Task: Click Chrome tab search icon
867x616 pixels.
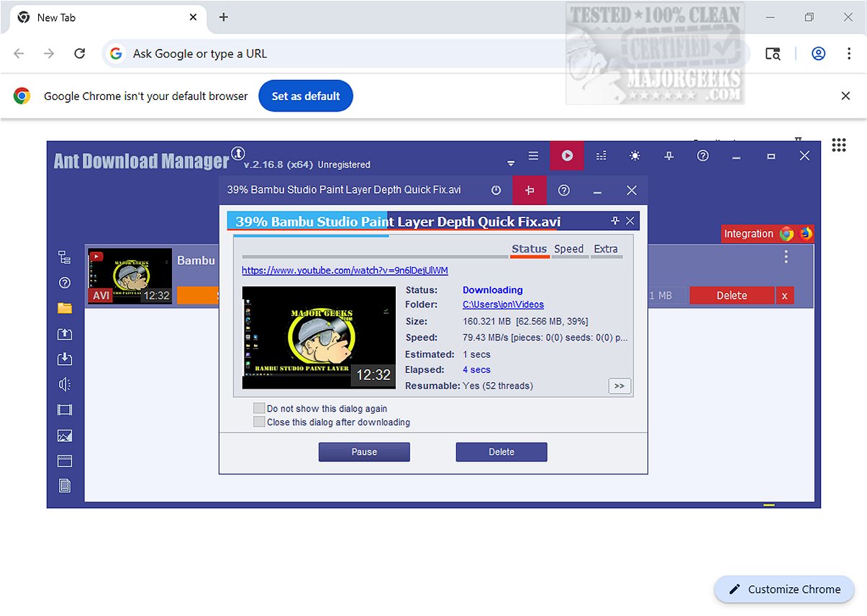Action: pos(773,54)
